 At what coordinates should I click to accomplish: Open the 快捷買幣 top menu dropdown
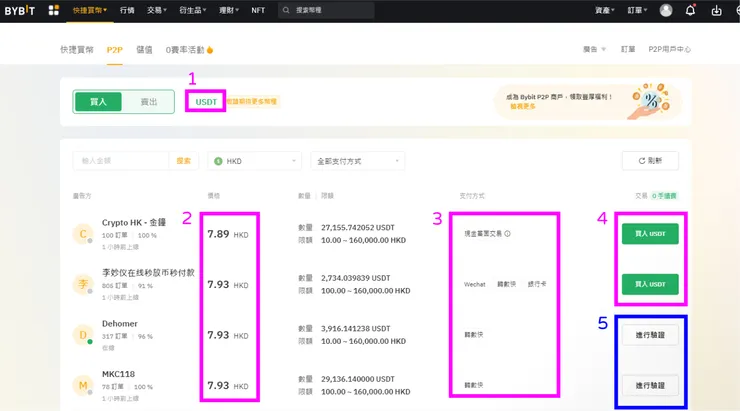[x=90, y=10]
